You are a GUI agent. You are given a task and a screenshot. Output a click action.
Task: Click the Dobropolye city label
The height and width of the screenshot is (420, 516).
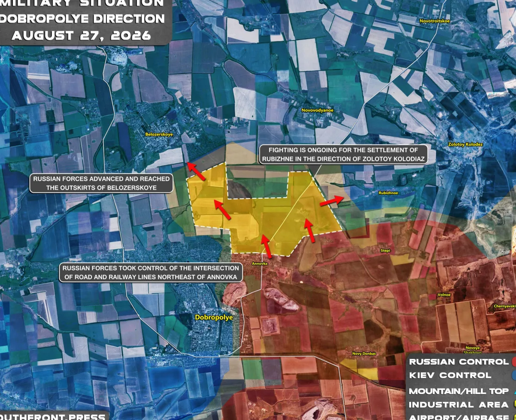tap(214, 317)
